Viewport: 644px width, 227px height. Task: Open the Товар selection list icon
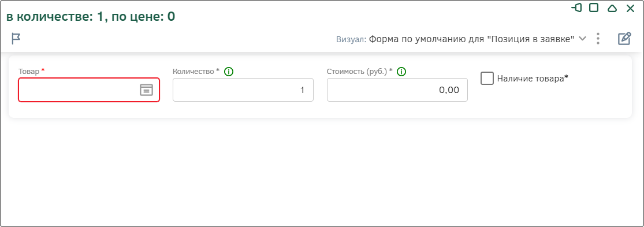[x=146, y=90]
